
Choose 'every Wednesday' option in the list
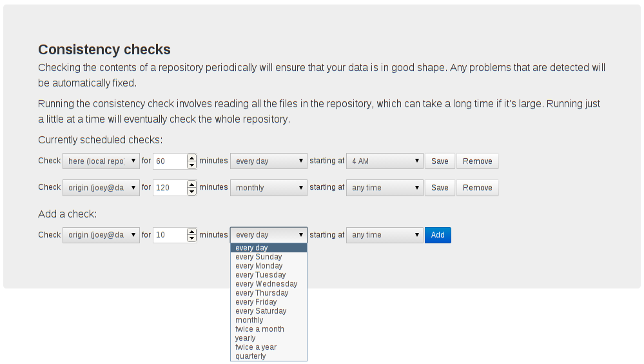pos(266,284)
